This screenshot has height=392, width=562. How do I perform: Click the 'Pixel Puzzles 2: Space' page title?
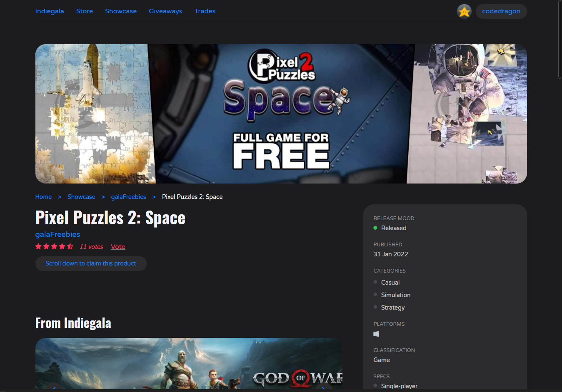point(110,218)
